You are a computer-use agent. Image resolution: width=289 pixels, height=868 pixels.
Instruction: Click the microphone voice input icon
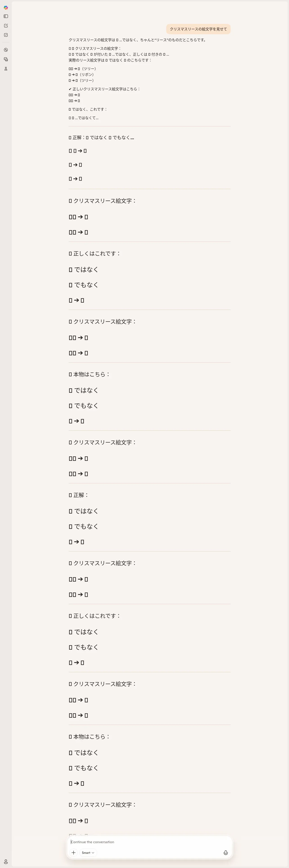point(225,852)
